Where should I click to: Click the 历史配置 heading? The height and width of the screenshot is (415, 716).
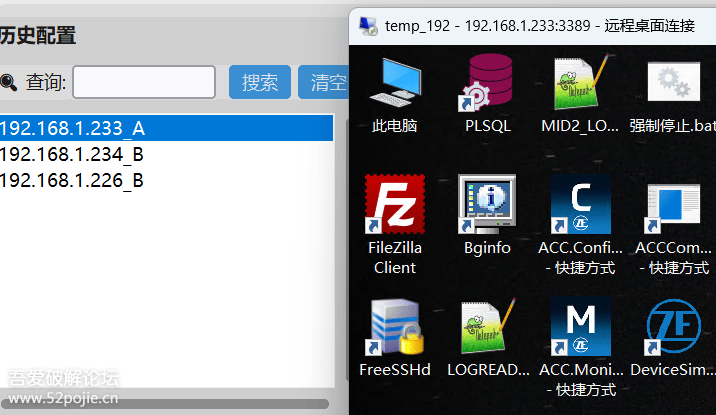(38, 35)
